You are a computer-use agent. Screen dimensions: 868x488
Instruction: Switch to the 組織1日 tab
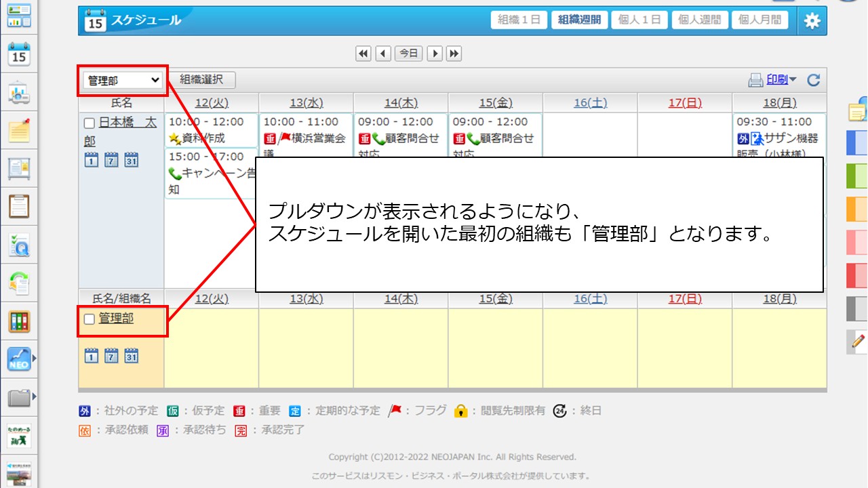click(x=519, y=20)
